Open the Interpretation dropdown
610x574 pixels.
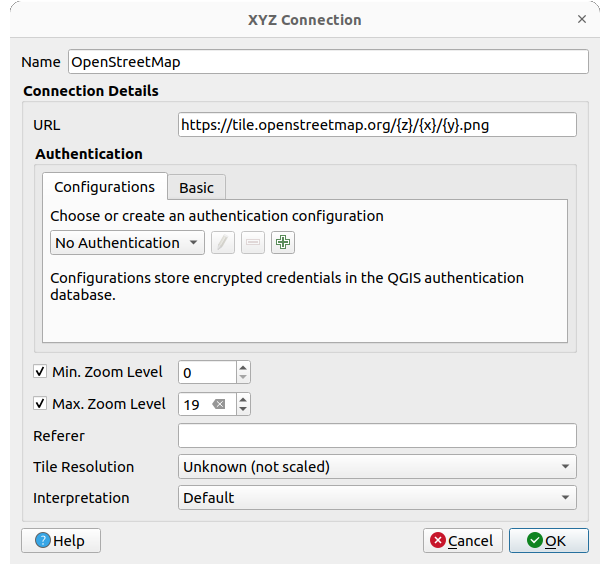(x=377, y=497)
